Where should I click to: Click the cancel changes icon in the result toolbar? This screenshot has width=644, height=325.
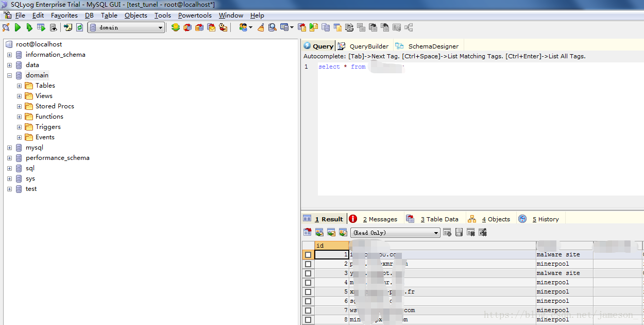point(483,233)
